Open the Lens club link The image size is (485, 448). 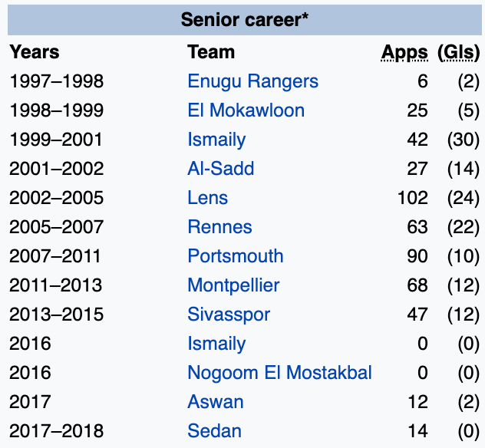pyautogui.click(x=207, y=198)
